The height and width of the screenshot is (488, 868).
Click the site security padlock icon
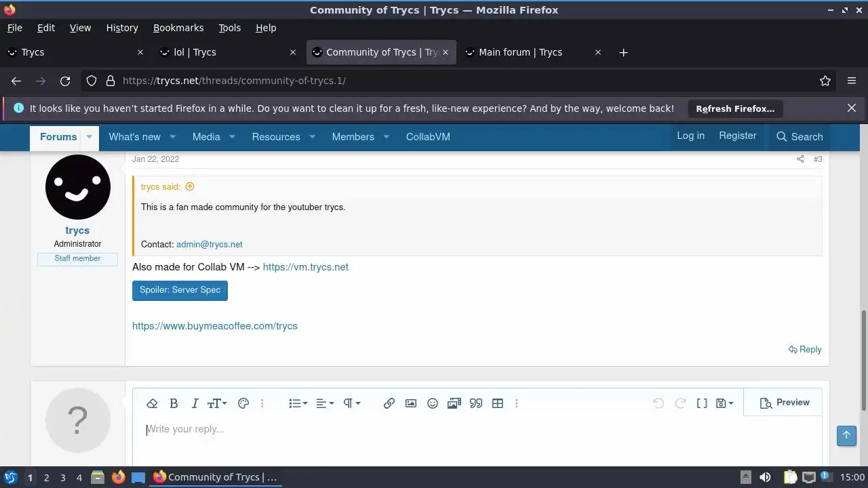pos(111,81)
